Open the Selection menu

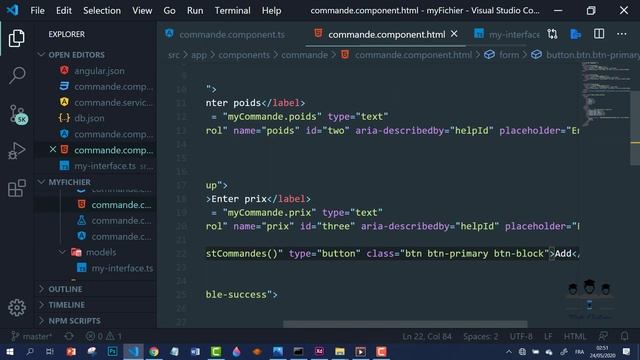pos(102,11)
